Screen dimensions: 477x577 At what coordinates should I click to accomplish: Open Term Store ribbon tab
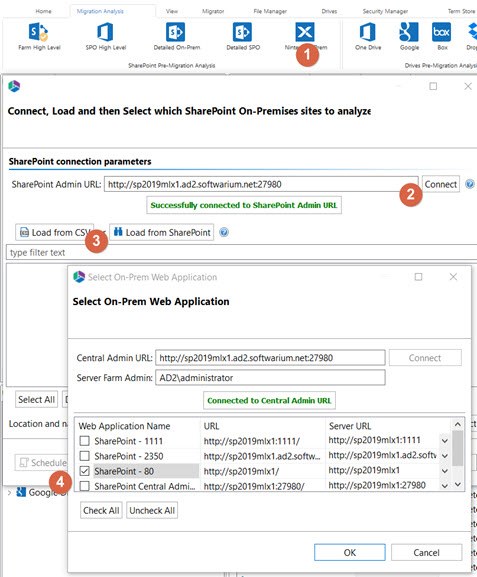pyautogui.click(x=462, y=11)
